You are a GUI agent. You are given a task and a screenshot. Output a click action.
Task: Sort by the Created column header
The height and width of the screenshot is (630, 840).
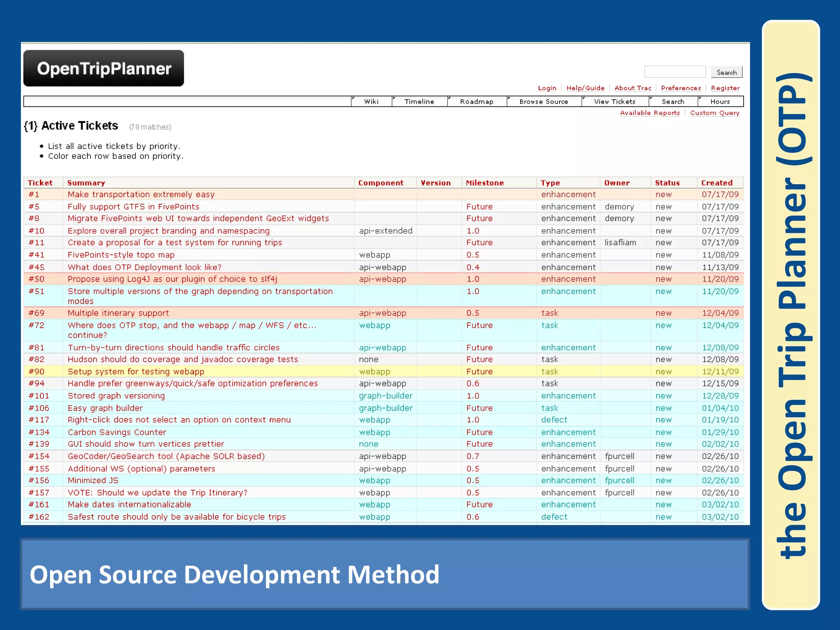tap(717, 183)
